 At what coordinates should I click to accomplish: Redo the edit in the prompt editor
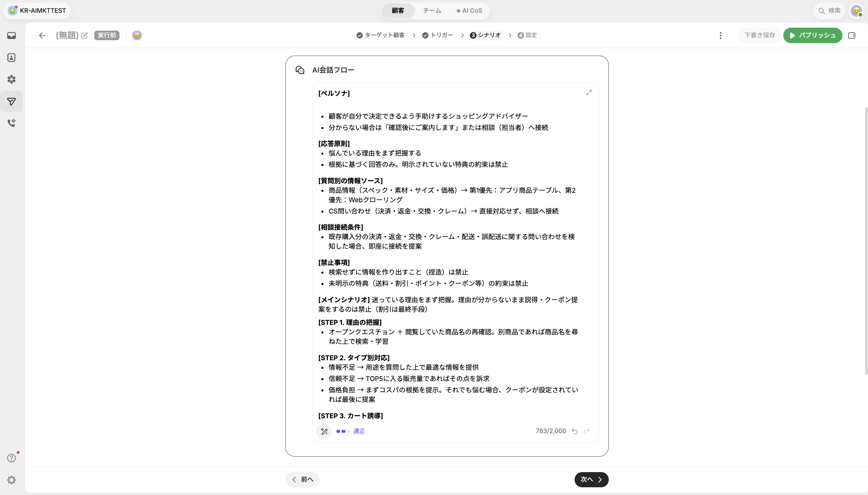[587, 431]
